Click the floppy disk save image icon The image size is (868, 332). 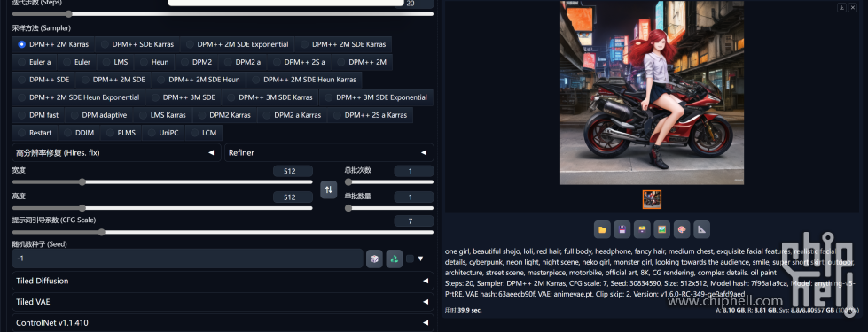tap(622, 229)
